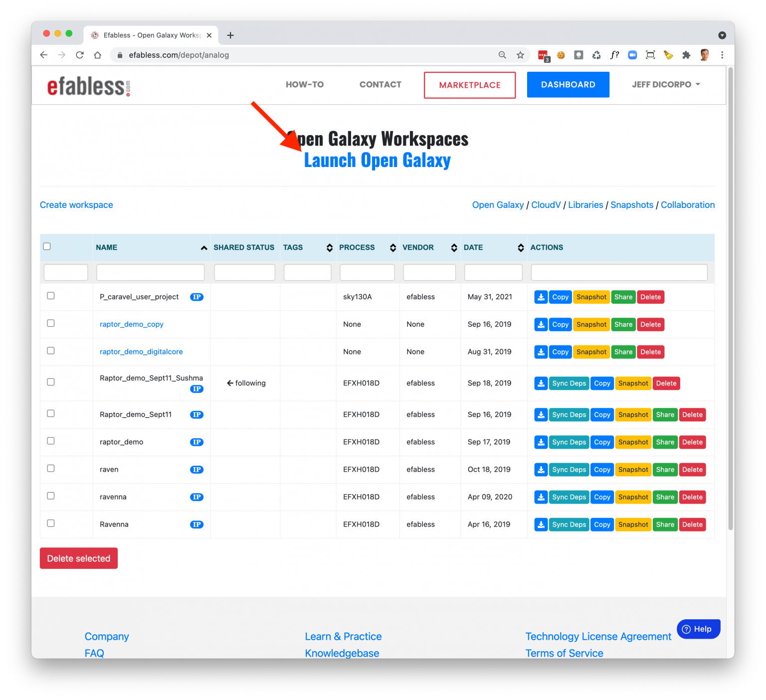
Task: Open the zoom magnifier icon in address bar
Action: point(502,55)
